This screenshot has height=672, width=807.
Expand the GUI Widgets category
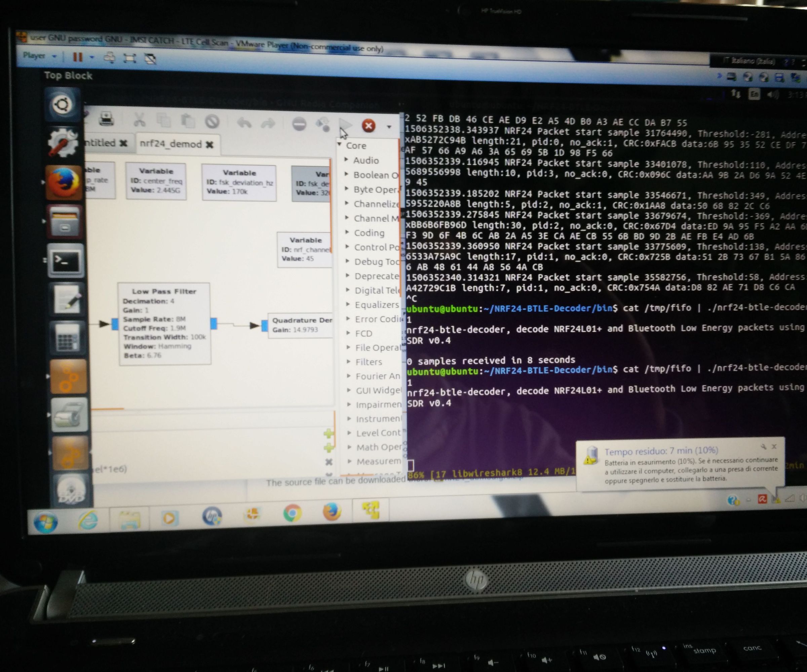(x=349, y=390)
